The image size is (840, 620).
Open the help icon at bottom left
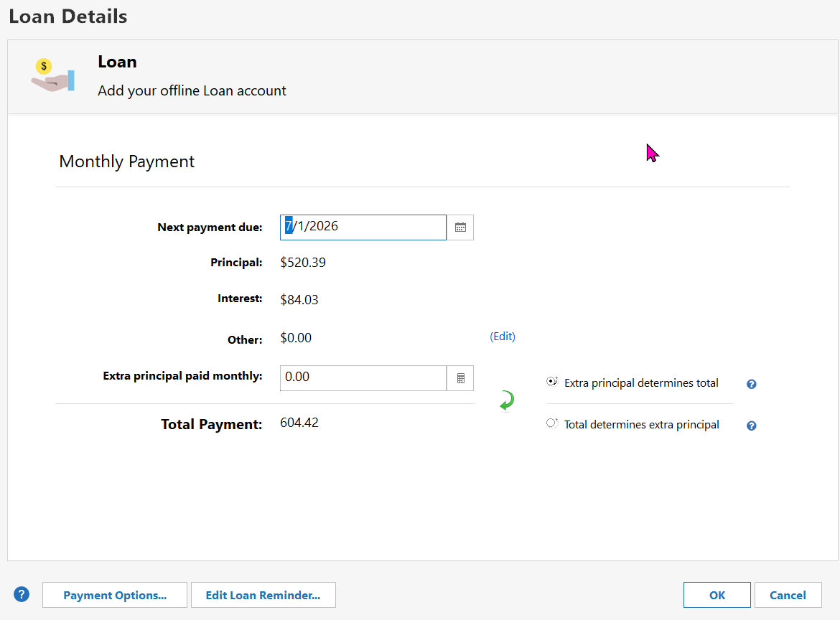point(22,594)
